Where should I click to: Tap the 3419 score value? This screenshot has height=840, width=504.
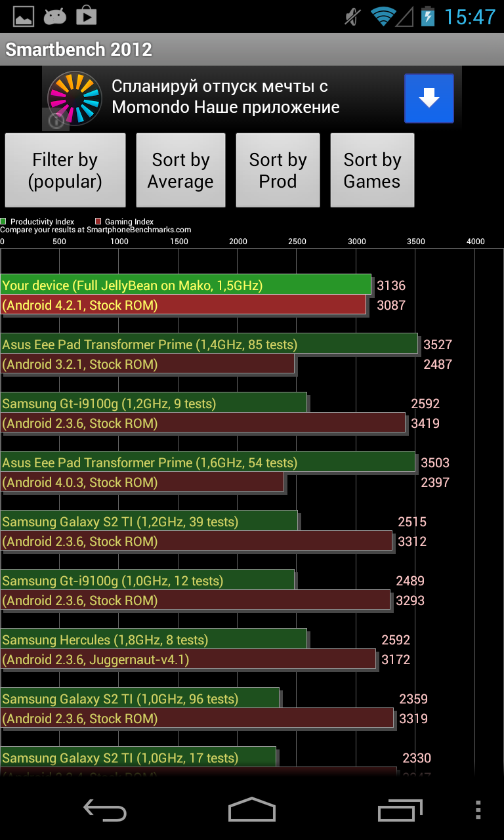[x=425, y=423]
